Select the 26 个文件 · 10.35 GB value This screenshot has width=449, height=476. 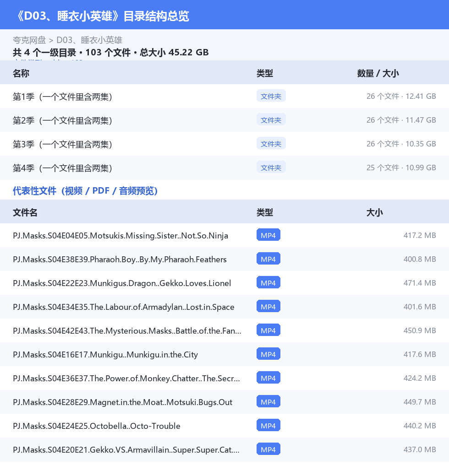point(401,144)
